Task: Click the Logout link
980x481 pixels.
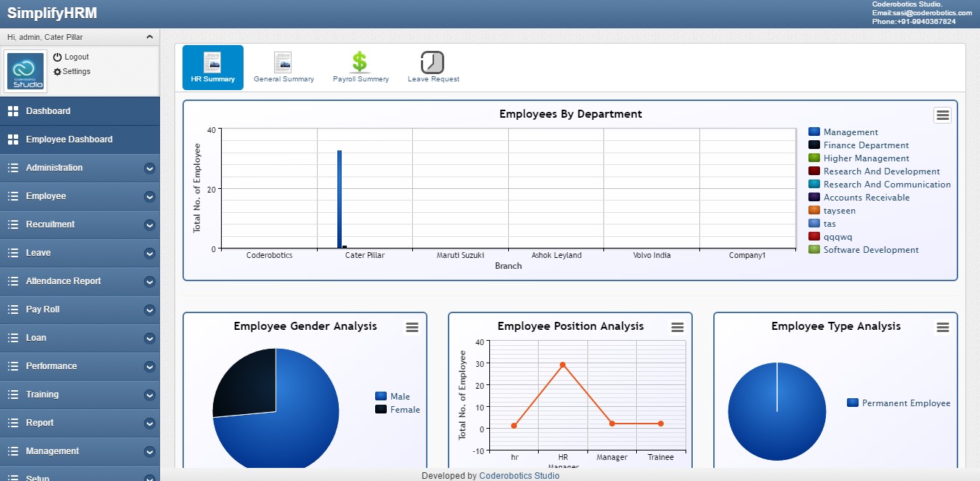Action: [x=76, y=57]
